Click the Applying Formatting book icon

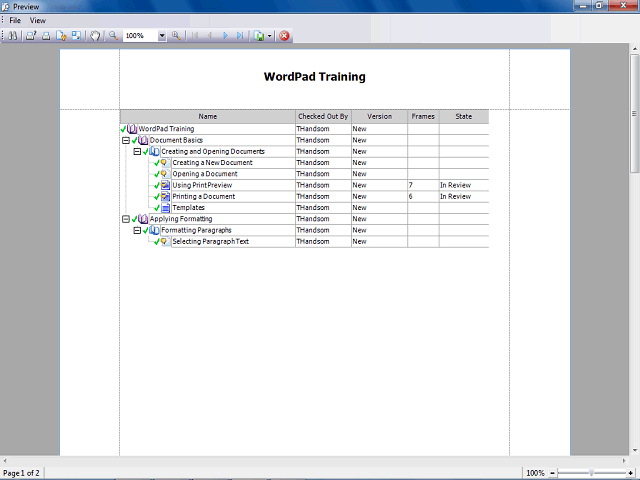[x=143, y=219]
